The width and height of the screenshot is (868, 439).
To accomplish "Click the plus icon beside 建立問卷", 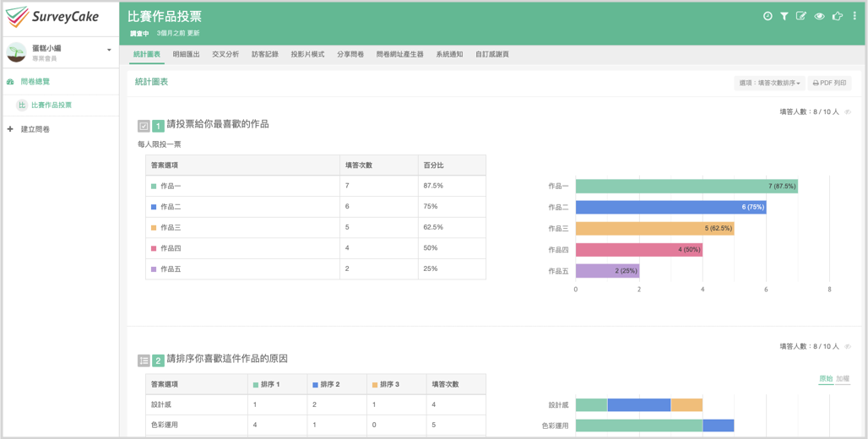I will [10, 129].
